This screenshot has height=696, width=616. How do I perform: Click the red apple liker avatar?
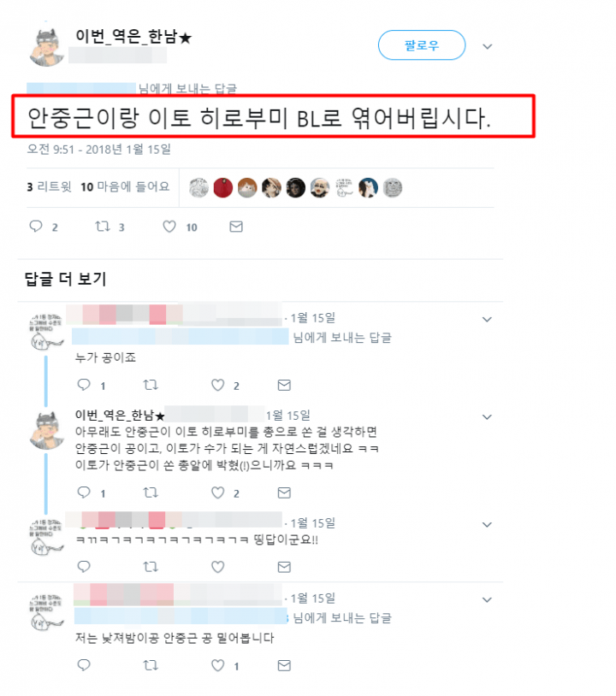(223, 188)
